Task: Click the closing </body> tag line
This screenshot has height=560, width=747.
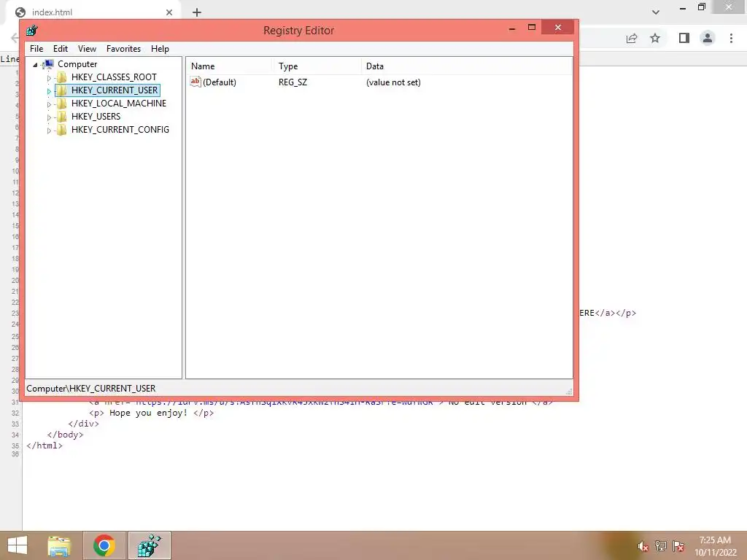Action: point(65,435)
